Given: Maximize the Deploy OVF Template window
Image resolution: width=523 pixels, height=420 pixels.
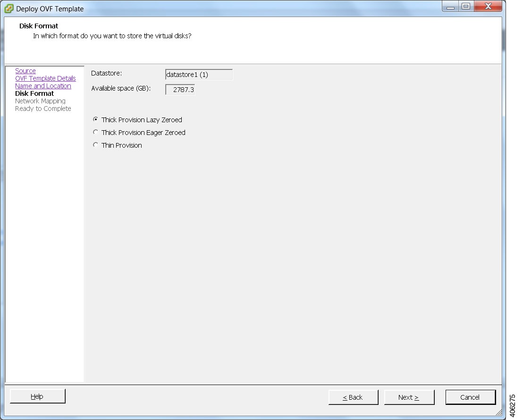Looking at the screenshot, I should [466, 6].
